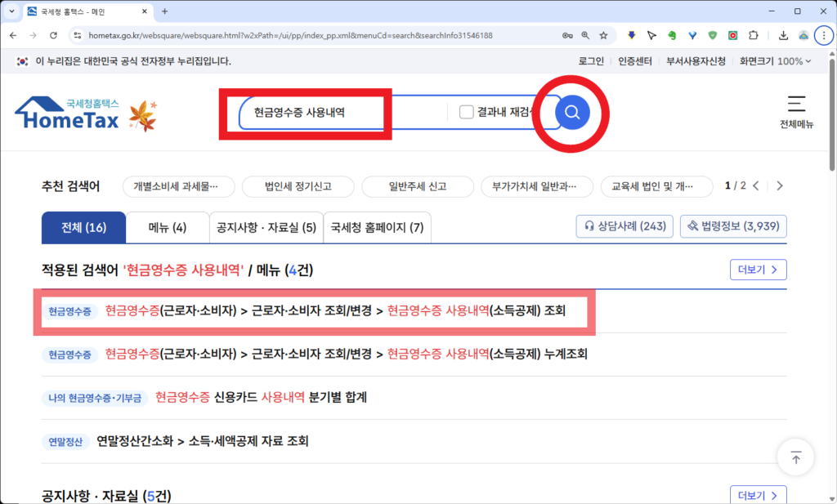Click the search input field
The width and height of the screenshot is (837, 504).
point(339,113)
